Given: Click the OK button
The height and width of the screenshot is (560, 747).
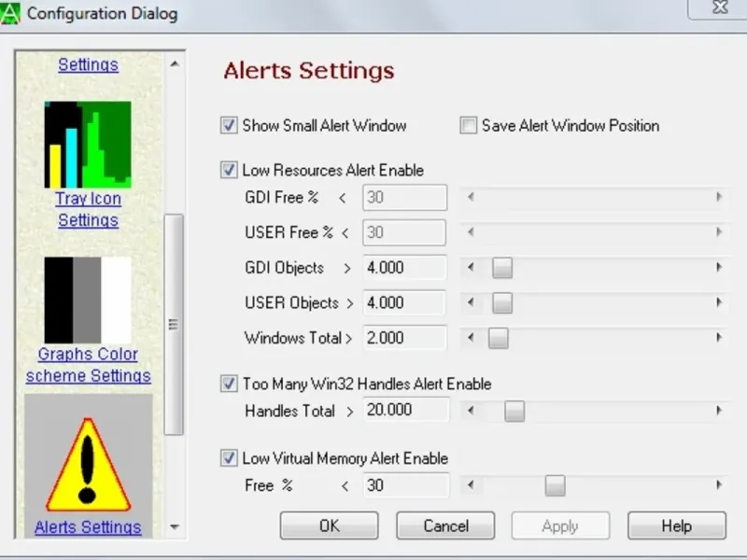Looking at the screenshot, I should coord(330,525).
